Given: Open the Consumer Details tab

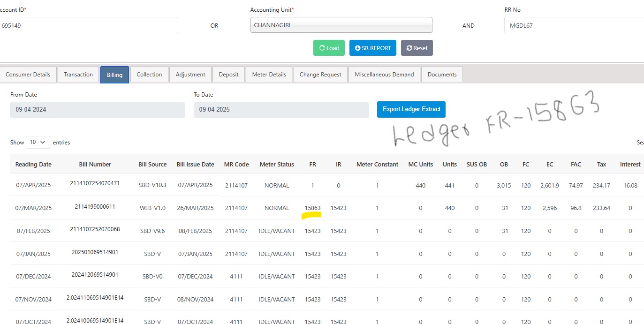Looking at the screenshot, I should (28, 75).
